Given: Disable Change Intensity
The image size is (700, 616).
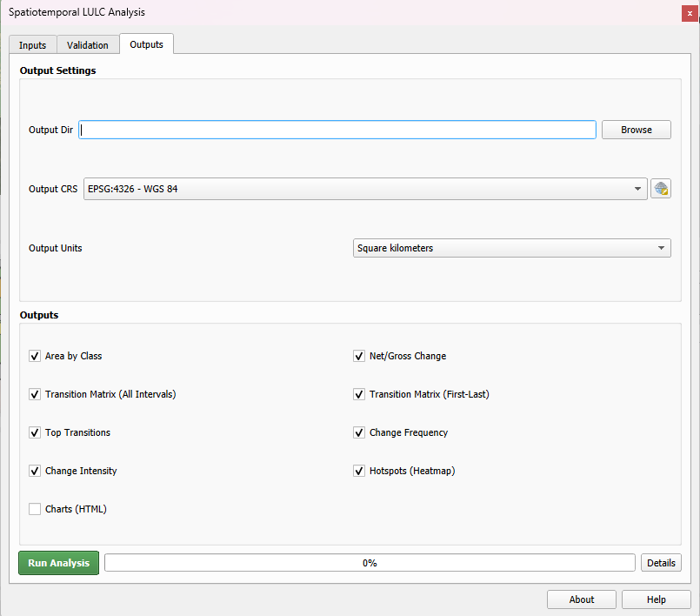Looking at the screenshot, I should coord(34,471).
